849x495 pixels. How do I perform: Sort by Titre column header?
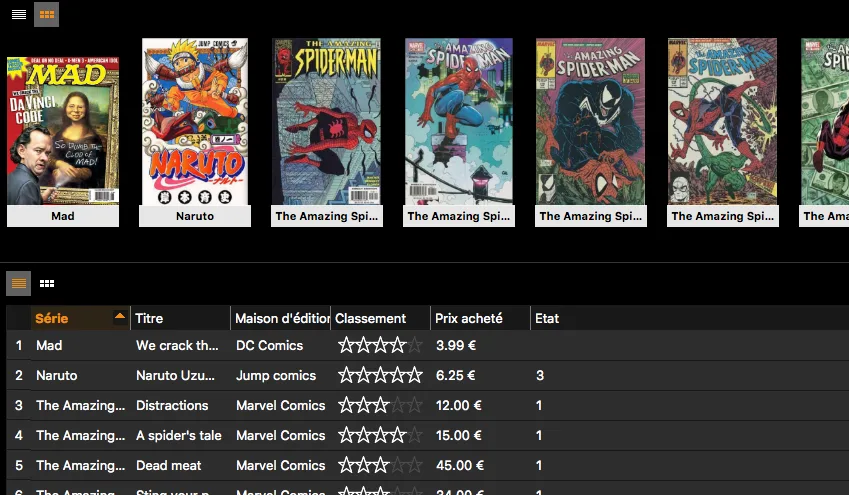click(180, 319)
